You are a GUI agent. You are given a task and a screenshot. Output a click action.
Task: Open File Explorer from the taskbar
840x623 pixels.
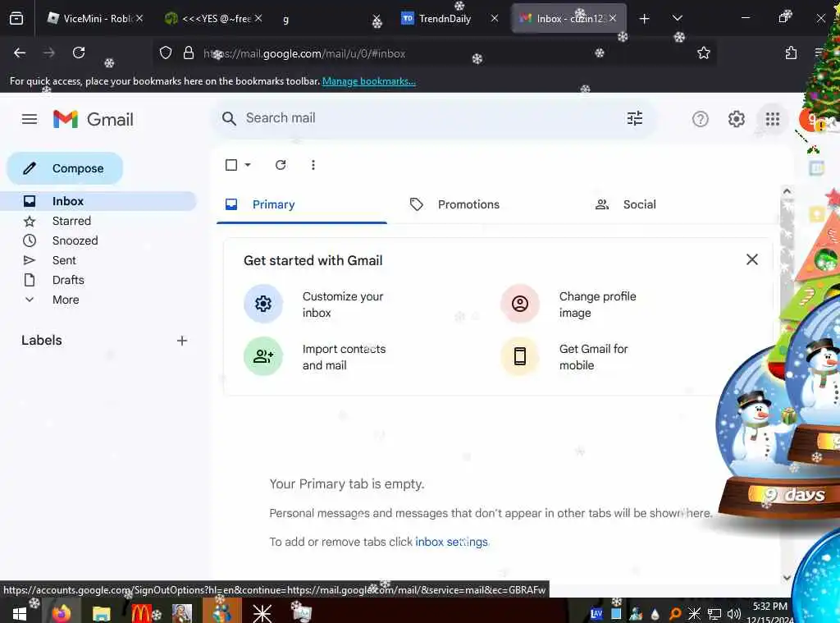(x=101, y=613)
